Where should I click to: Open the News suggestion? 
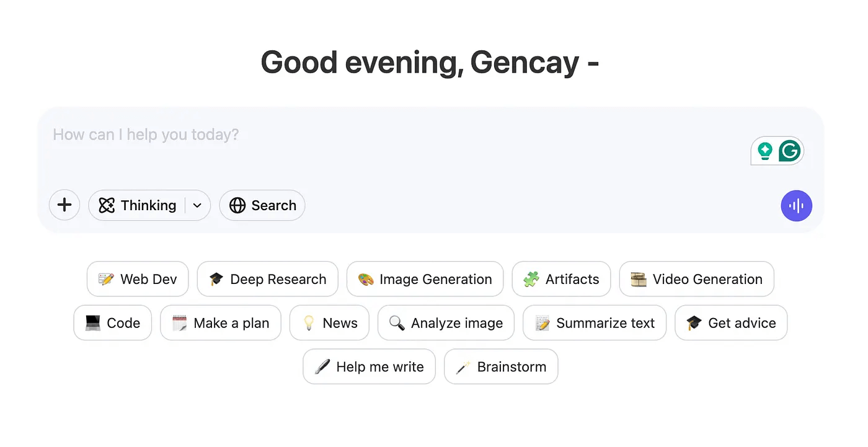tap(330, 323)
